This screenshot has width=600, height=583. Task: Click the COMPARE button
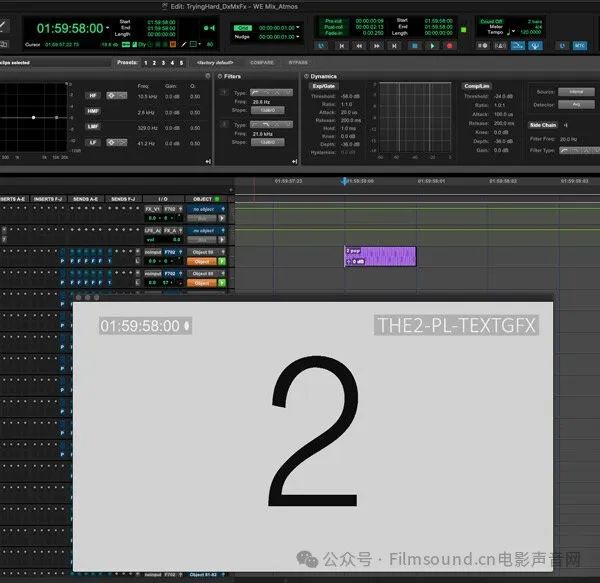click(261, 62)
